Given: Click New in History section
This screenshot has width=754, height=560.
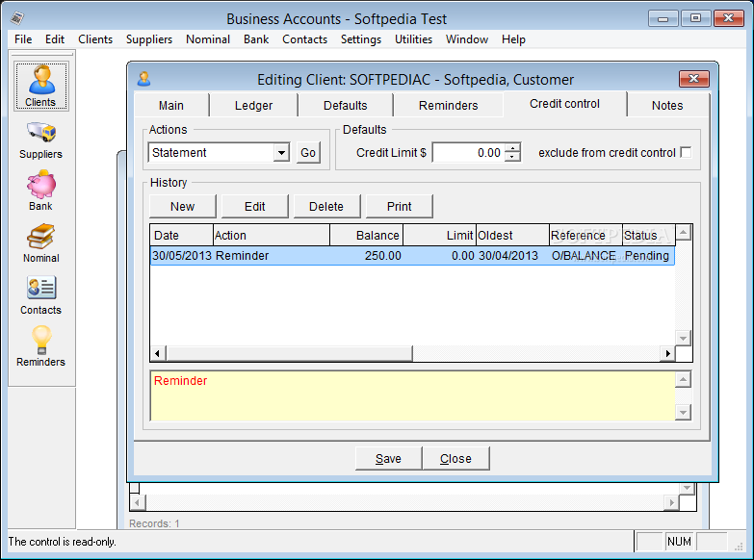Looking at the screenshot, I should click(x=183, y=206).
